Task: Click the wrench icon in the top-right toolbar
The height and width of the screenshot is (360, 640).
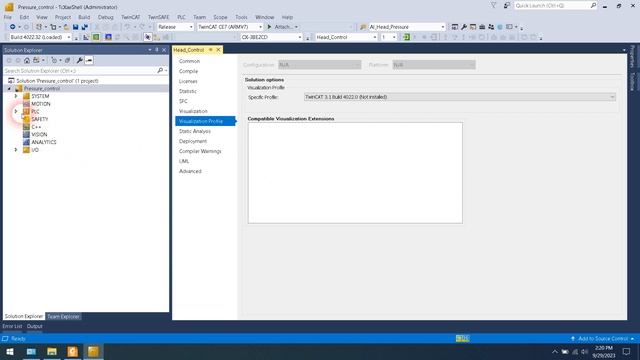Action: point(464,27)
